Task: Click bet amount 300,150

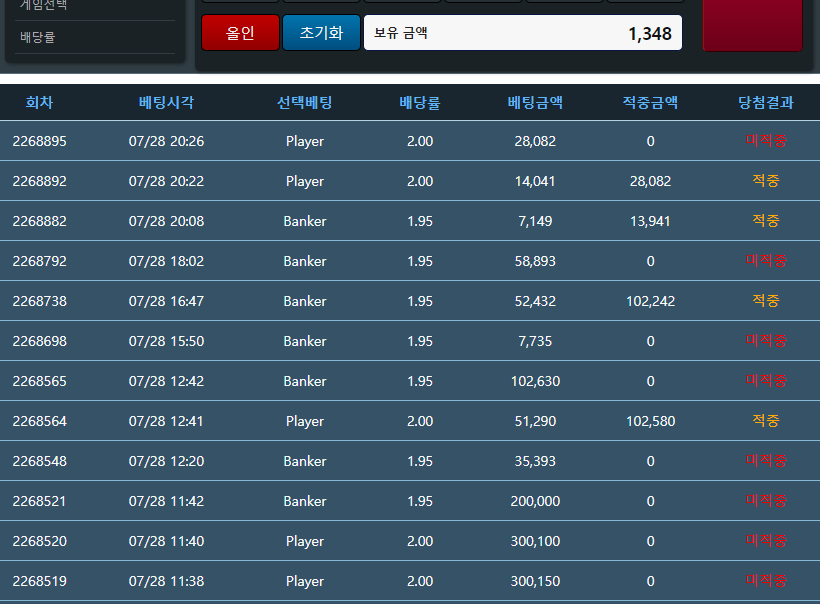Action: click(x=535, y=581)
